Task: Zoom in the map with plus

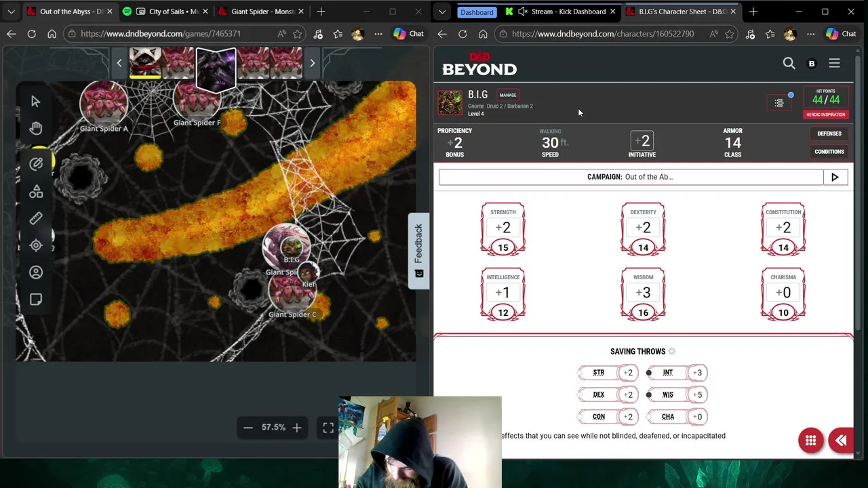Action: tap(296, 427)
